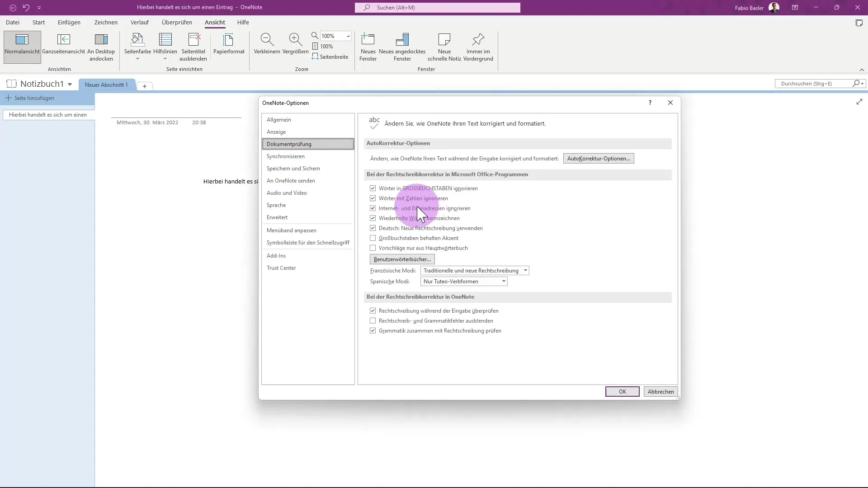Set zoom to 100% page icon
The image size is (868, 488).
click(x=315, y=47)
